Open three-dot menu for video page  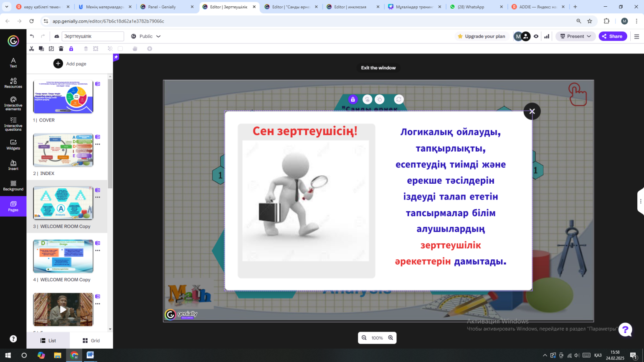click(x=98, y=304)
